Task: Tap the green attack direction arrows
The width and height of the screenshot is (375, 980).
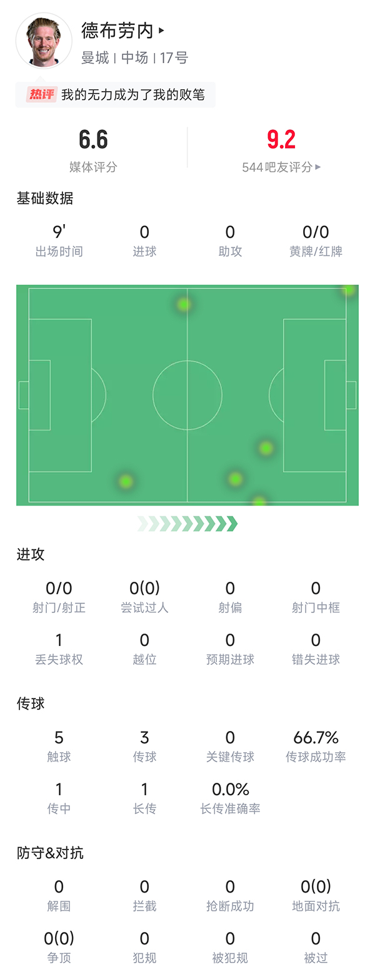Action: tap(187, 523)
